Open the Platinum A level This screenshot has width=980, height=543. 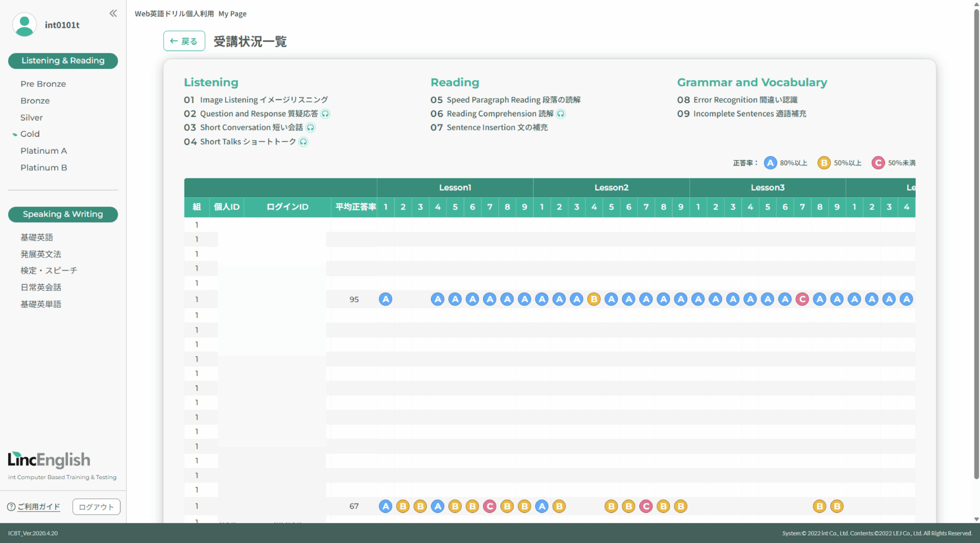coord(44,151)
